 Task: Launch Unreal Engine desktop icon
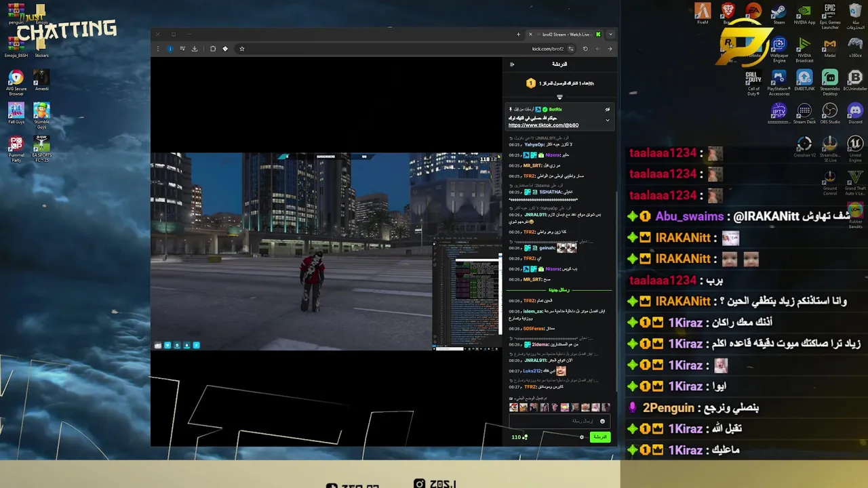pos(855,148)
